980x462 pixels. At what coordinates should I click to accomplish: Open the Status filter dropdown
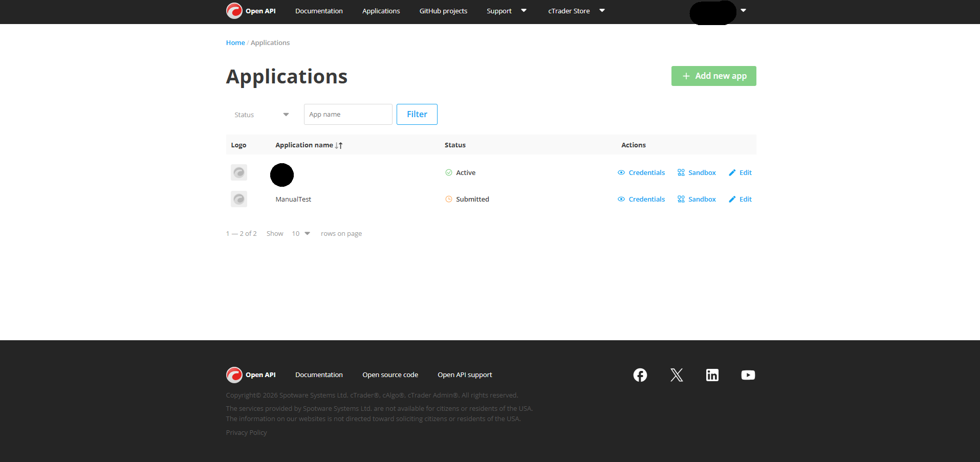(x=261, y=115)
